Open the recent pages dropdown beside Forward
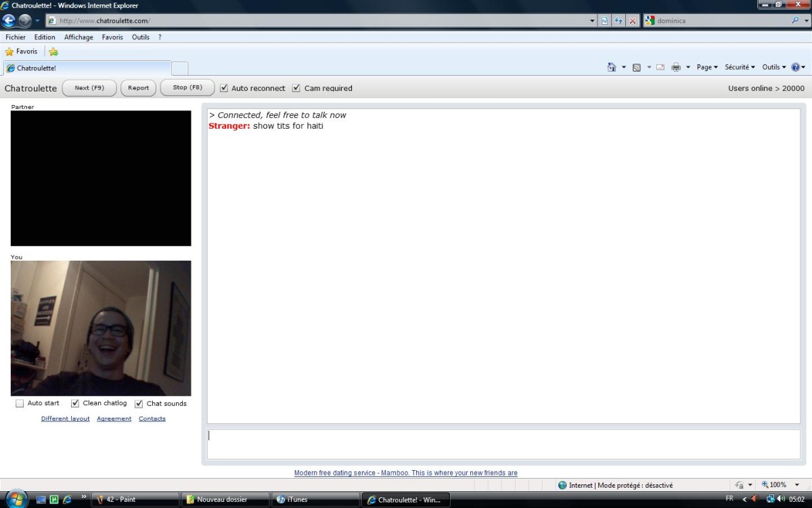 [38, 21]
